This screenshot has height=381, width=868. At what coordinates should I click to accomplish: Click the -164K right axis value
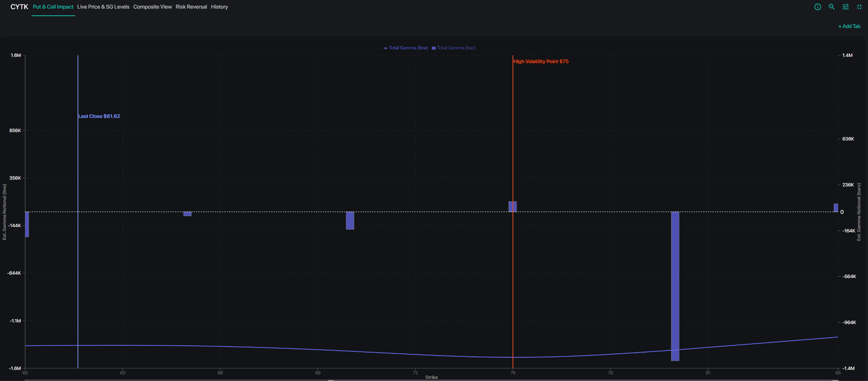tap(849, 231)
